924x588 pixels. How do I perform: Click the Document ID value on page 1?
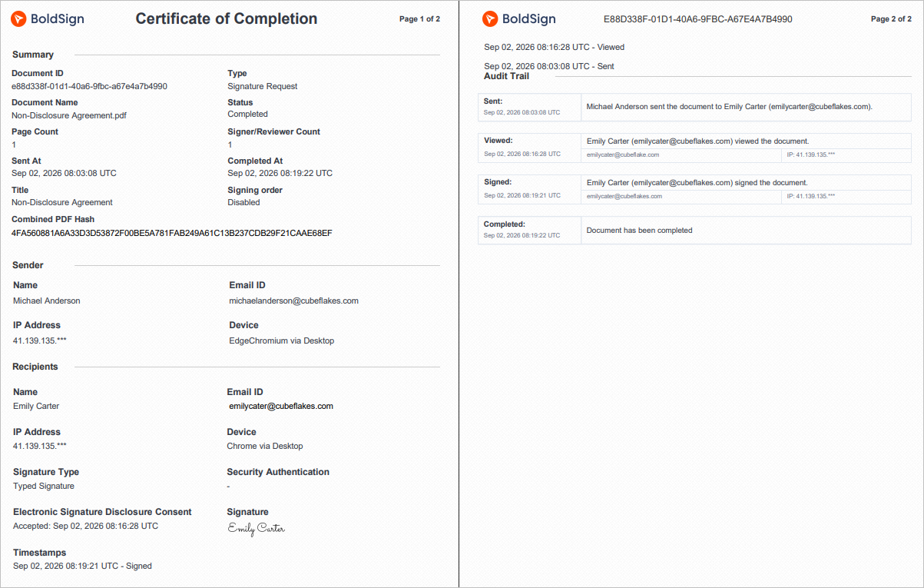(89, 86)
